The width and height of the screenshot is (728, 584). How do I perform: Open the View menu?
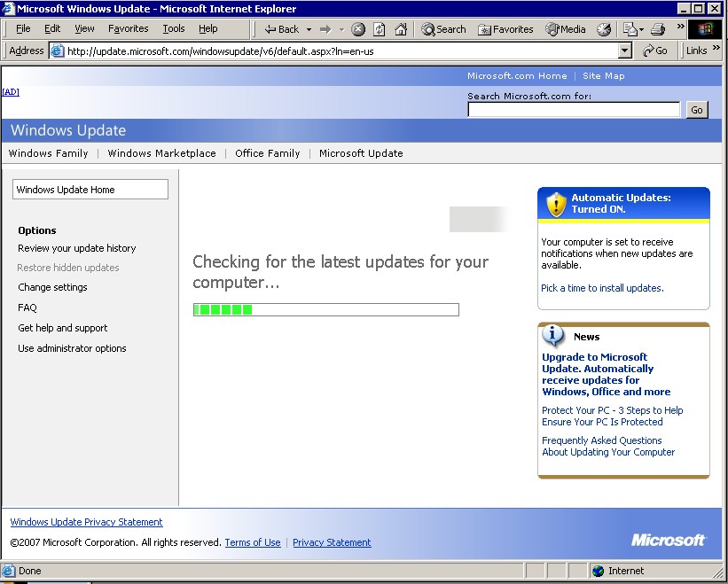(x=84, y=28)
